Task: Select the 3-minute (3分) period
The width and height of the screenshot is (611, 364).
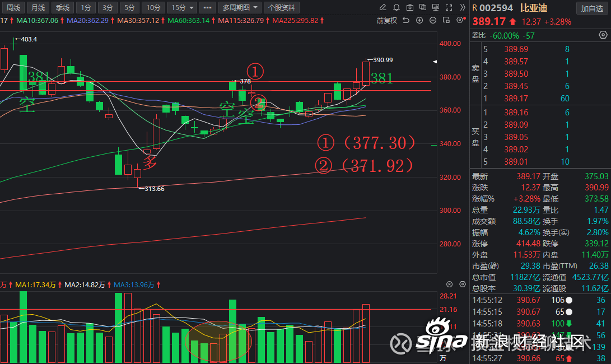Action: [x=108, y=7]
